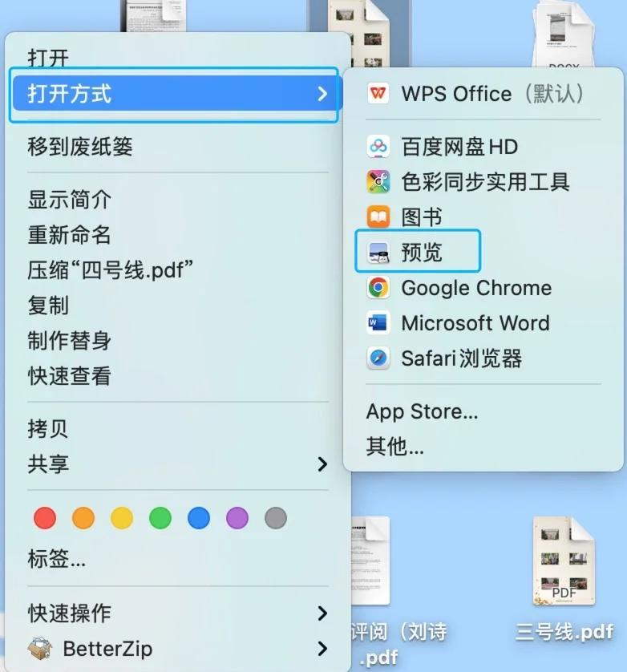Click the Safari browser icon
627x672 pixels.
click(378, 358)
